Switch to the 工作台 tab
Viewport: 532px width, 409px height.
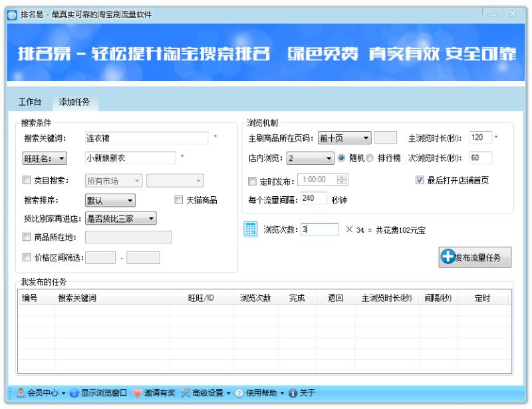pyautogui.click(x=30, y=102)
